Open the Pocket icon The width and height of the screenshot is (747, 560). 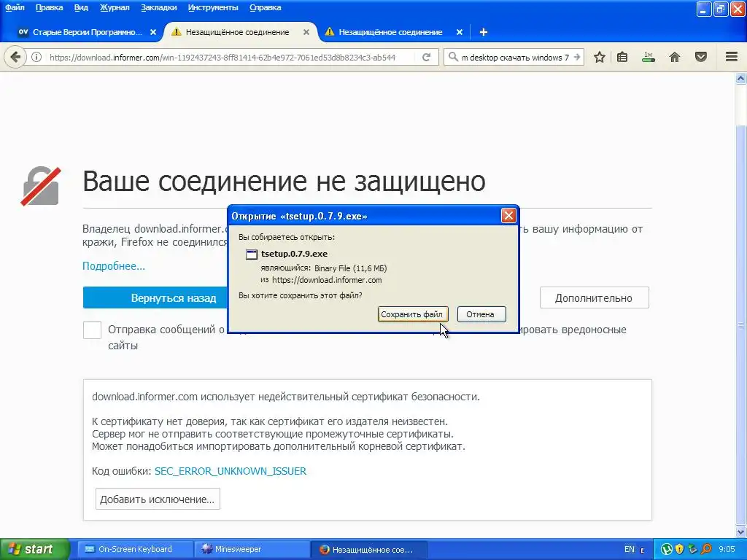point(701,57)
